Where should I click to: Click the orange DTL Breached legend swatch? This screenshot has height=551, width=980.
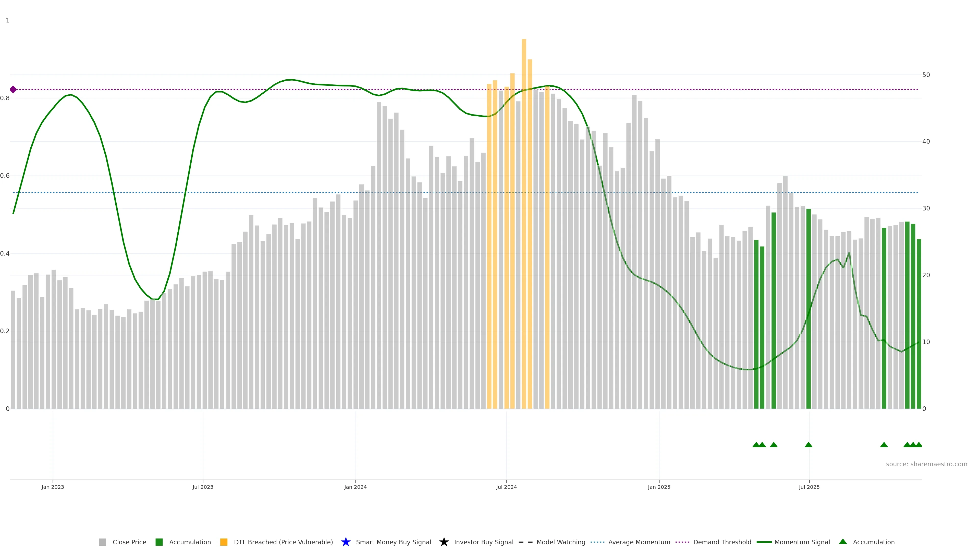pos(224,542)
